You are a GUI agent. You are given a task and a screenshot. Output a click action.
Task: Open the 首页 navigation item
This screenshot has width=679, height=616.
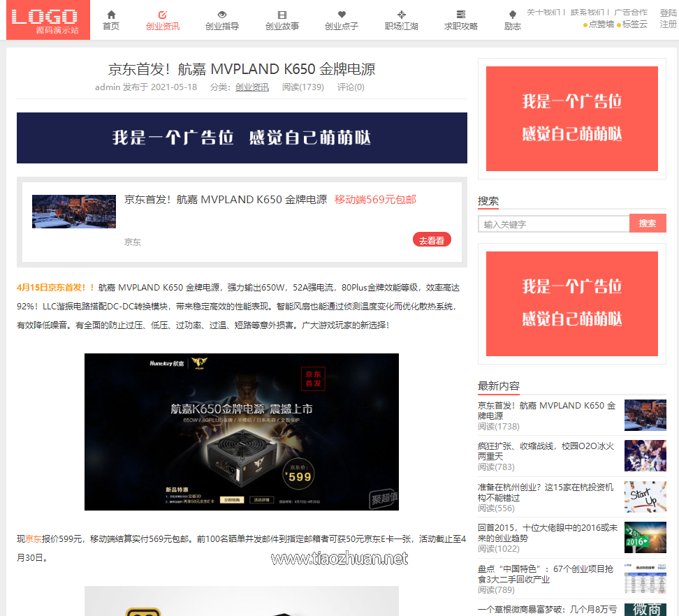coord(111,26)
